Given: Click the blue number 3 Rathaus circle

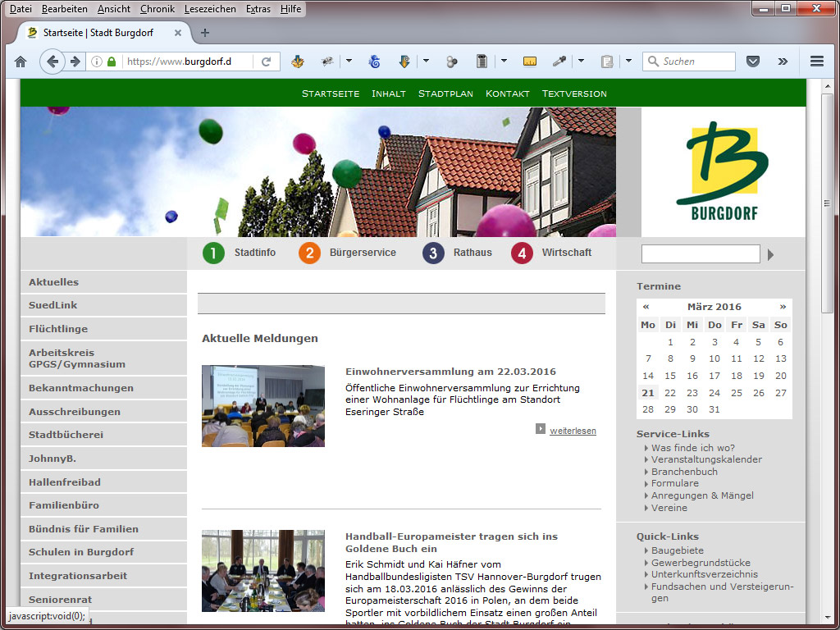Looking at the screenshot, I should click(433, 253).
